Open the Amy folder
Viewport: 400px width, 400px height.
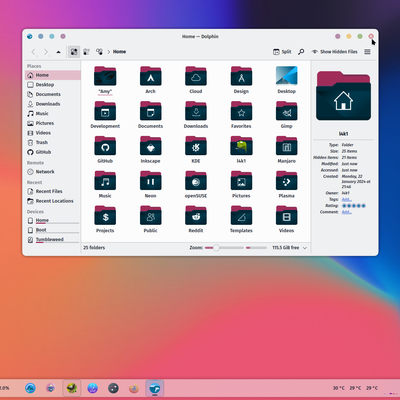(x=105, y=80)
